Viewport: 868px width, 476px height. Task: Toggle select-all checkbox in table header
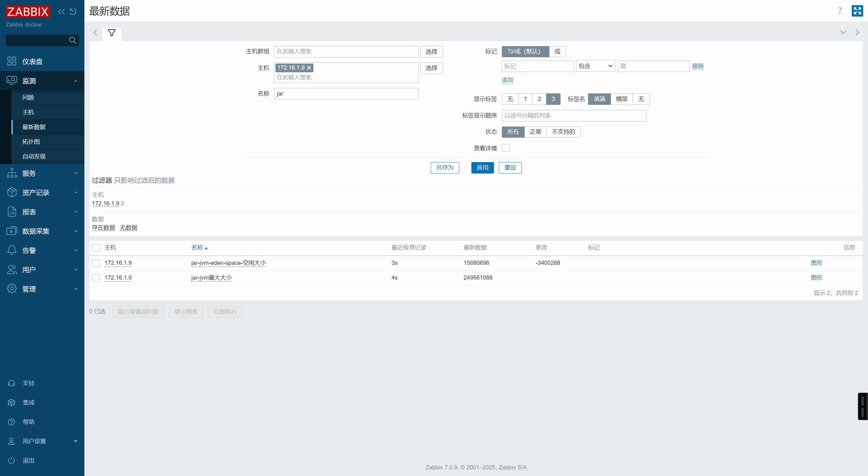pyautogui.click(x=96, y=248)
